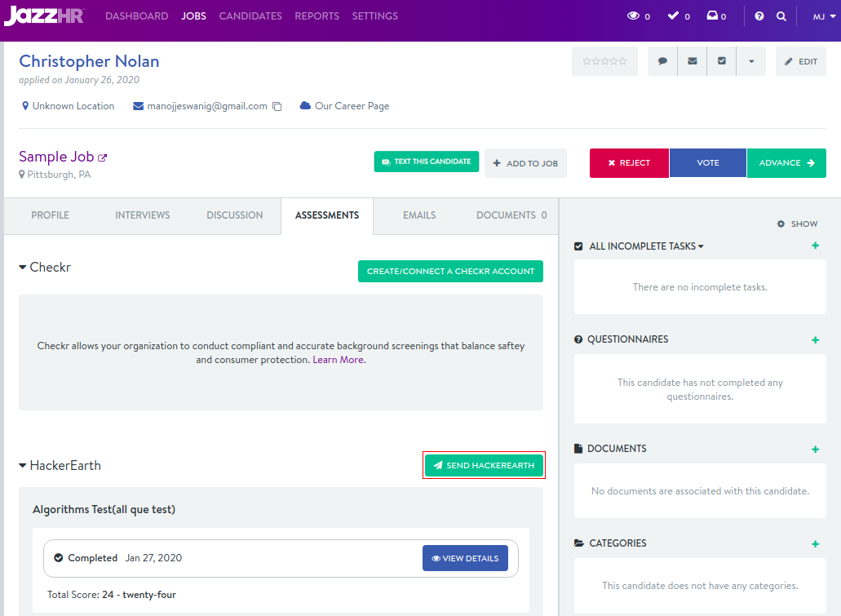Open the checkmark tasks counter icon
Screen dimensions: 841x616
[x=673, y=16]
